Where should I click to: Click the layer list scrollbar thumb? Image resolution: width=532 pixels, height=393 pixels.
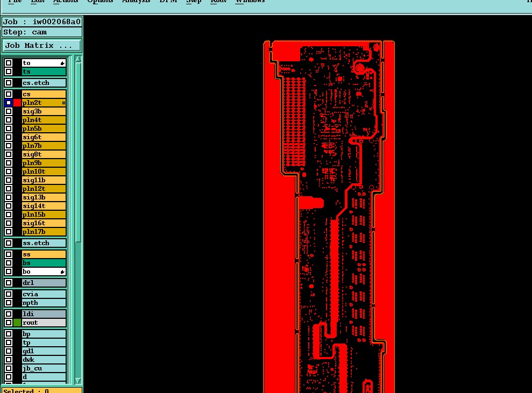tap(78, 153)
